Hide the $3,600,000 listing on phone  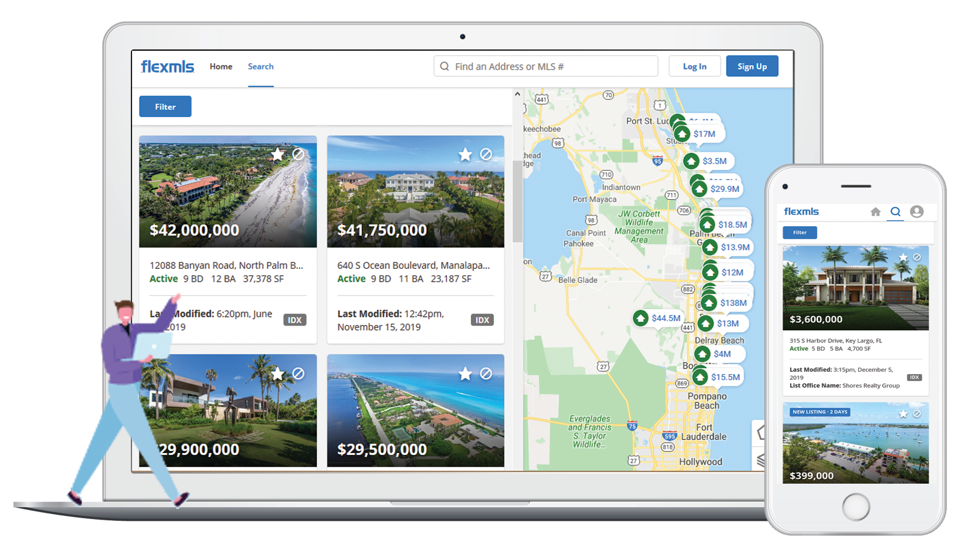click(x=917, y=257)
